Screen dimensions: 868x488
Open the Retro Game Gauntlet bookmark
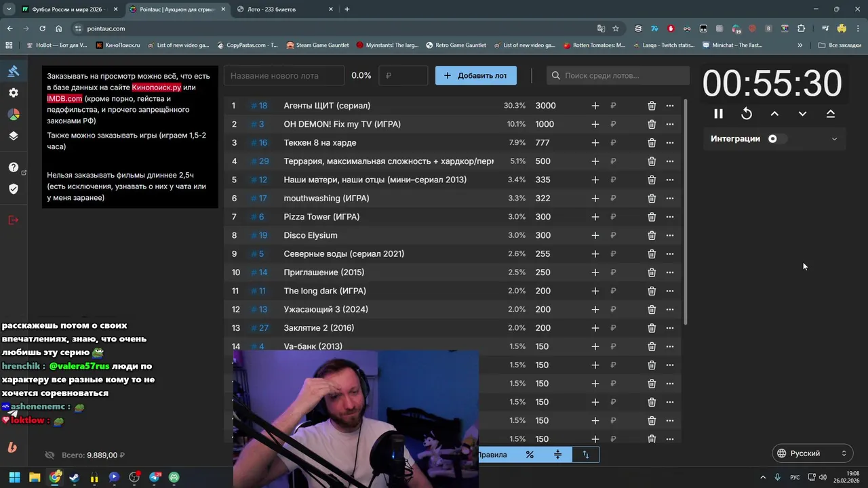coord(456,45)
